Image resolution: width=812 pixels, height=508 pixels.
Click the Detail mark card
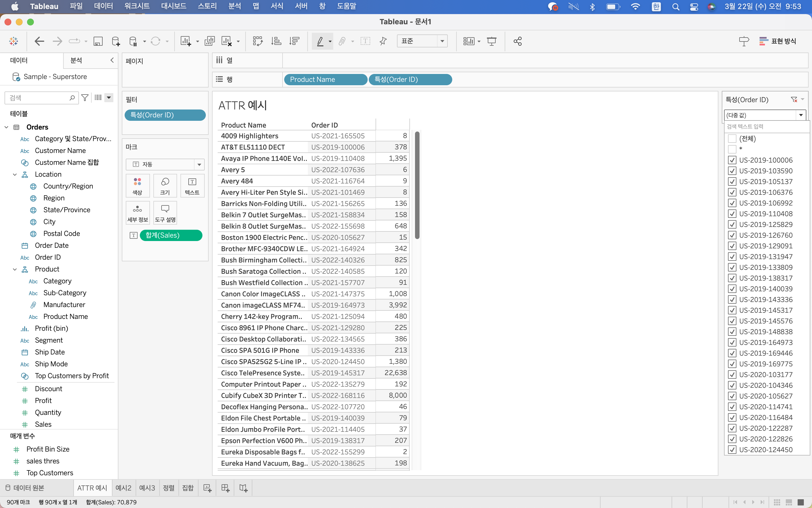(x=138, y=213)
